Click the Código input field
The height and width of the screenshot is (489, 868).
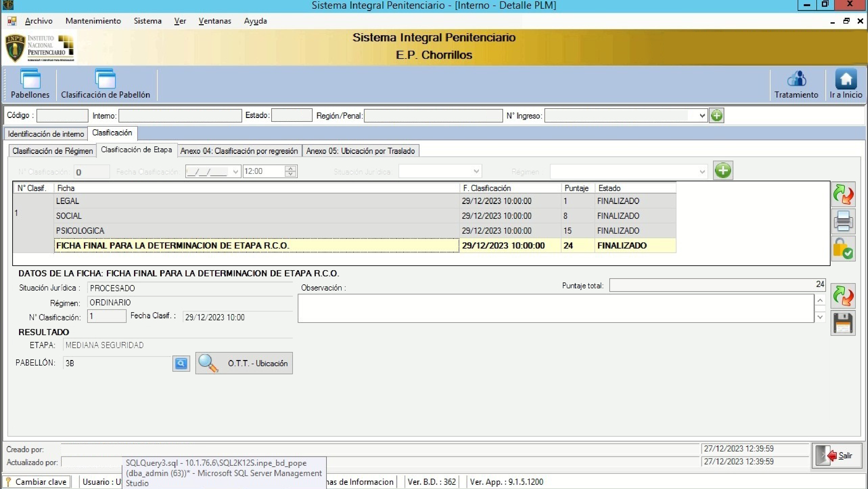(x=62, y=116)
